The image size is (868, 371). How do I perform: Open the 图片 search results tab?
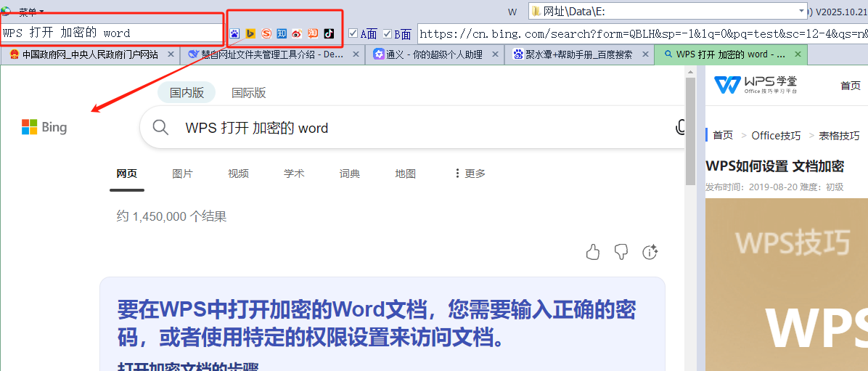(x=182, y=174)
